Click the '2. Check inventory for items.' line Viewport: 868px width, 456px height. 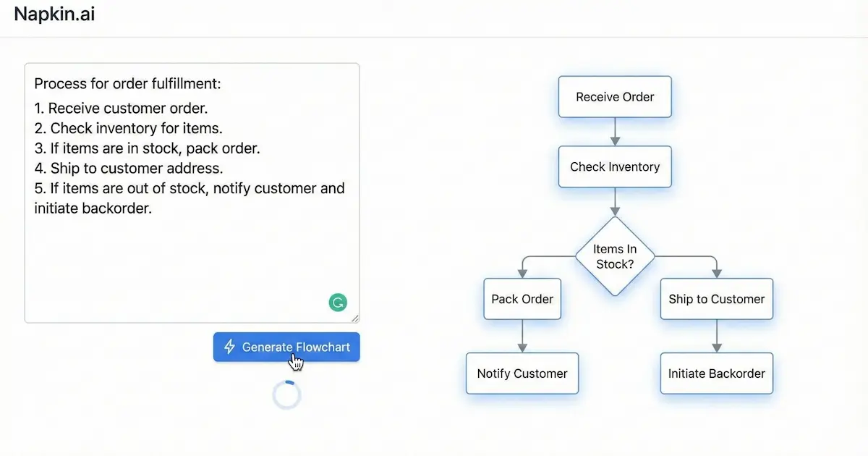pos(128,128)
